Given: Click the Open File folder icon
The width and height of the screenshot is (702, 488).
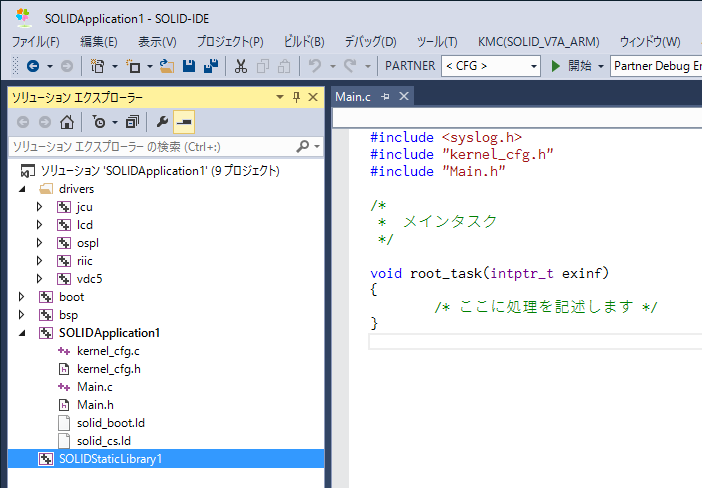Looking at the screenshot, I should coord(166,66).
